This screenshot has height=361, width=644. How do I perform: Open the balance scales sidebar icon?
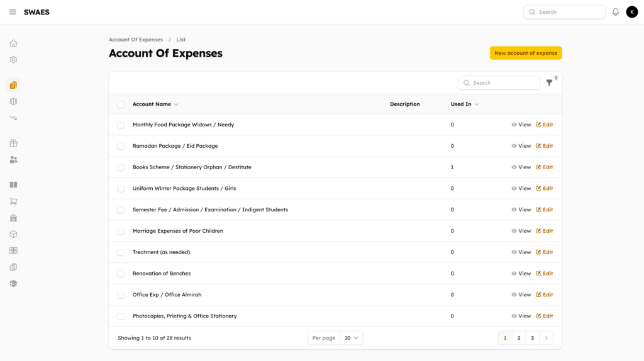click(14, 101)
